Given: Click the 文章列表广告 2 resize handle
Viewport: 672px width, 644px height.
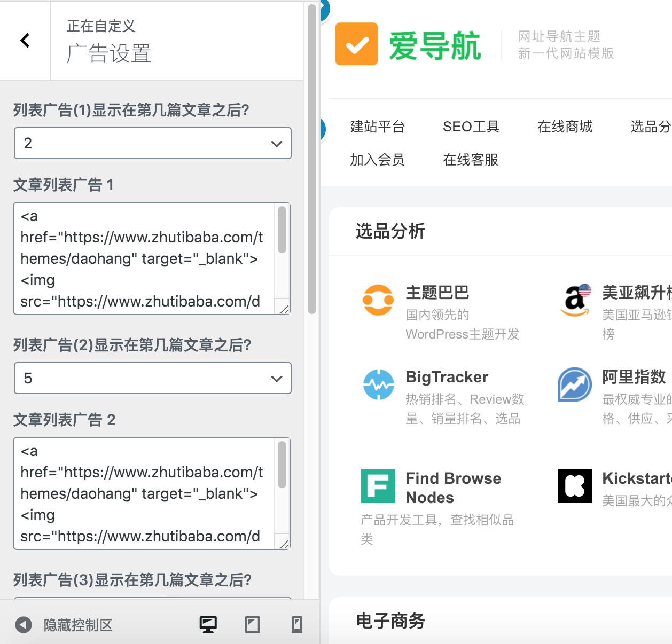Looking at the screenshot, I should [284, 544].
